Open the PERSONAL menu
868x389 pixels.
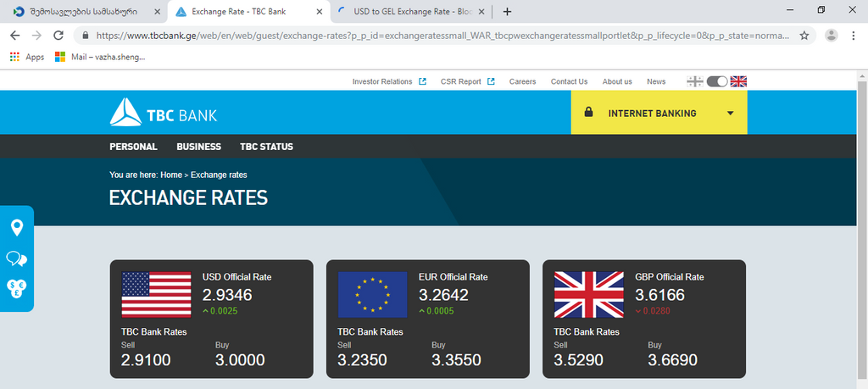133,147
